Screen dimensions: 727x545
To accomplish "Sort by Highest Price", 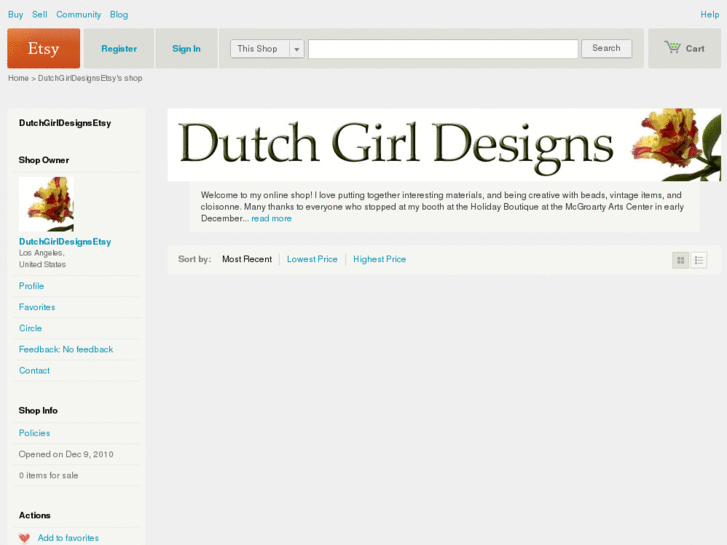I will pyautogui.click(x=380, y=259).
